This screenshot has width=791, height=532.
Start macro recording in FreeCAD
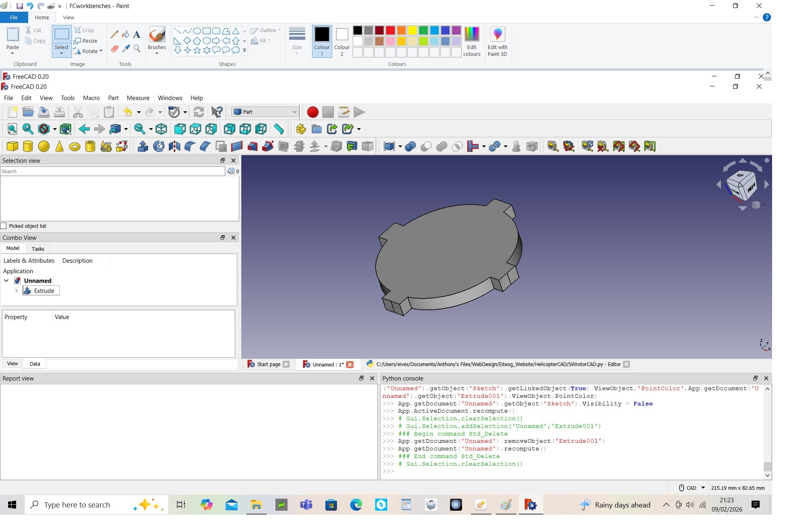(x=312, y=112)
